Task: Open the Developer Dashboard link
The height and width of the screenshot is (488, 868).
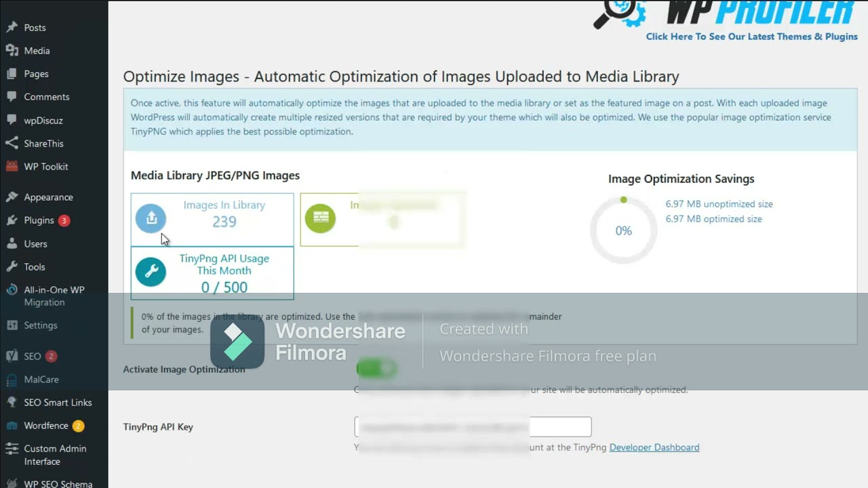Action: point(654,447)
